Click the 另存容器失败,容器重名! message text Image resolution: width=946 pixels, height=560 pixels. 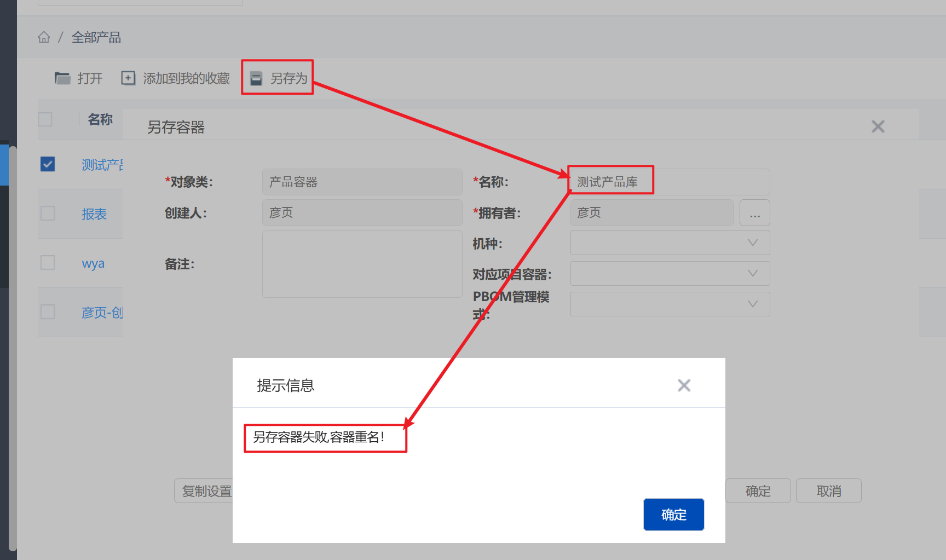[319, 437]
